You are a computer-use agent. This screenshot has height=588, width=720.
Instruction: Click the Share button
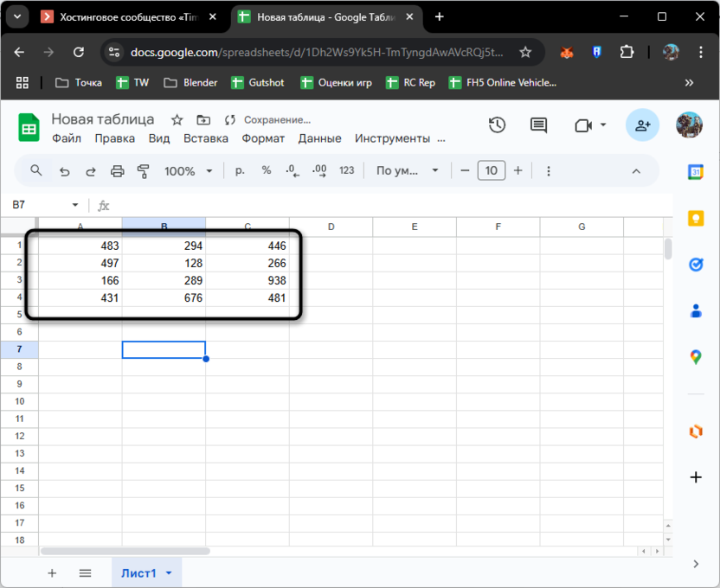coord(642,125)
